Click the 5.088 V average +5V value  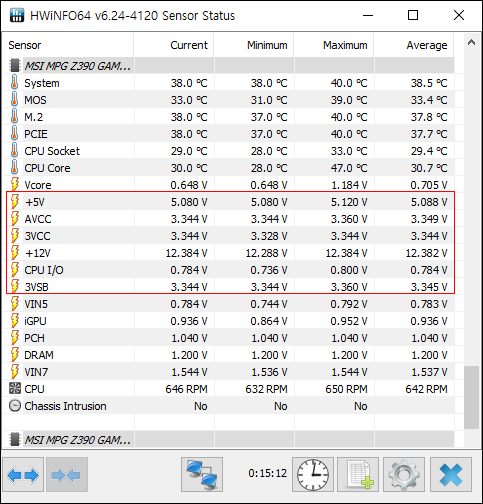tap(429, 202)
